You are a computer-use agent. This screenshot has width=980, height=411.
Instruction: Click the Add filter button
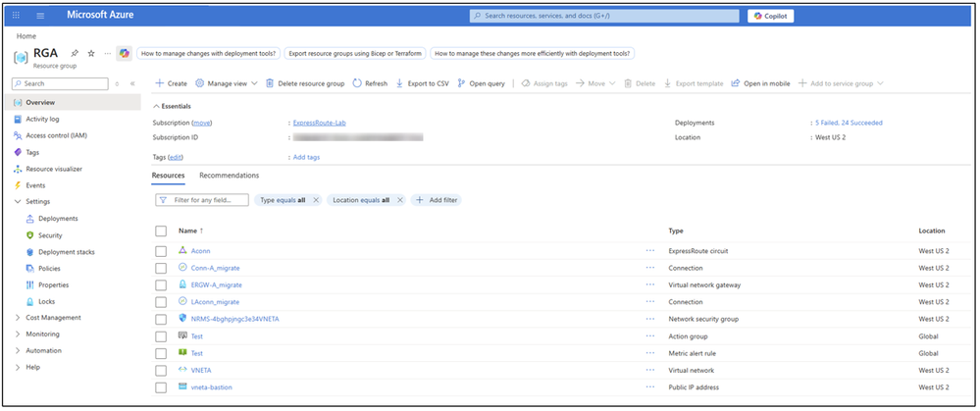click(437, 200)
